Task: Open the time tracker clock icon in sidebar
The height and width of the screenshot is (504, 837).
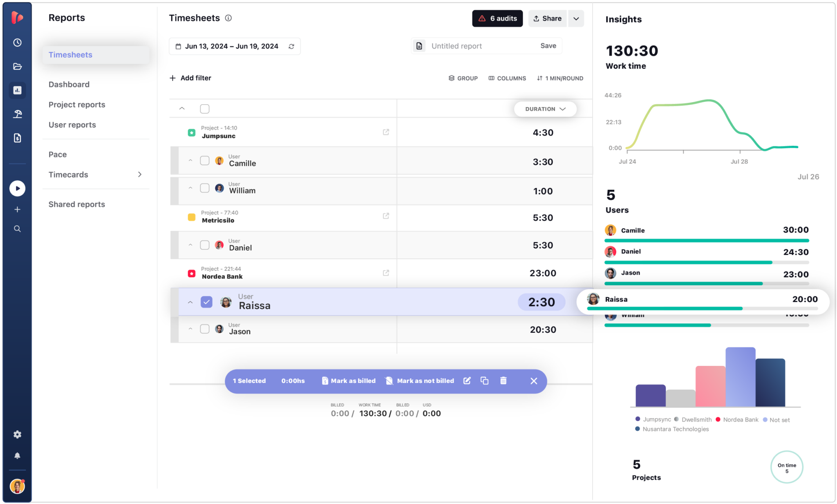Action: pos(17,42)
